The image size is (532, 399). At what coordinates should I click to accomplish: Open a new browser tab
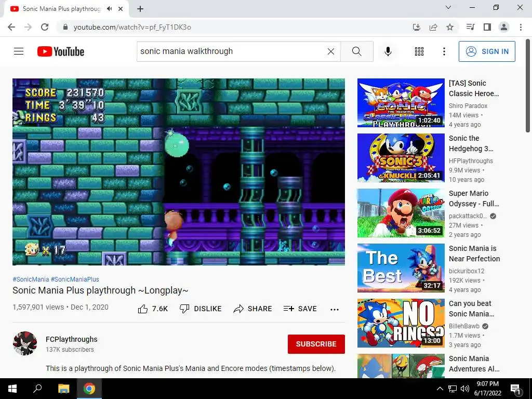pyautogui.click(x=140, y=9)
